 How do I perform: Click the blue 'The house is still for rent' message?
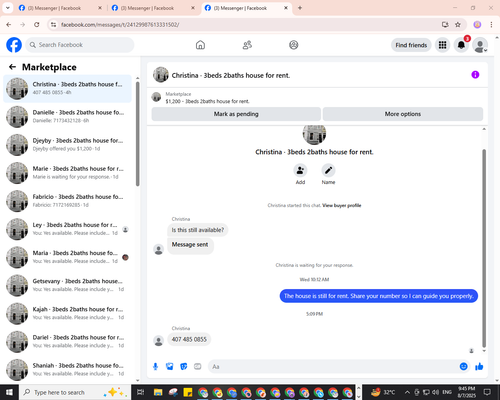tap(379, 296)
